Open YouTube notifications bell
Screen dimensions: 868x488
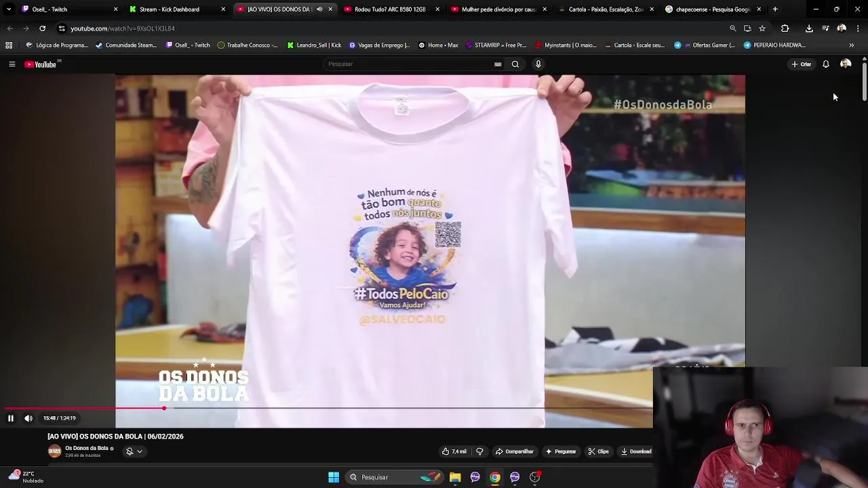tap(826, 64)
